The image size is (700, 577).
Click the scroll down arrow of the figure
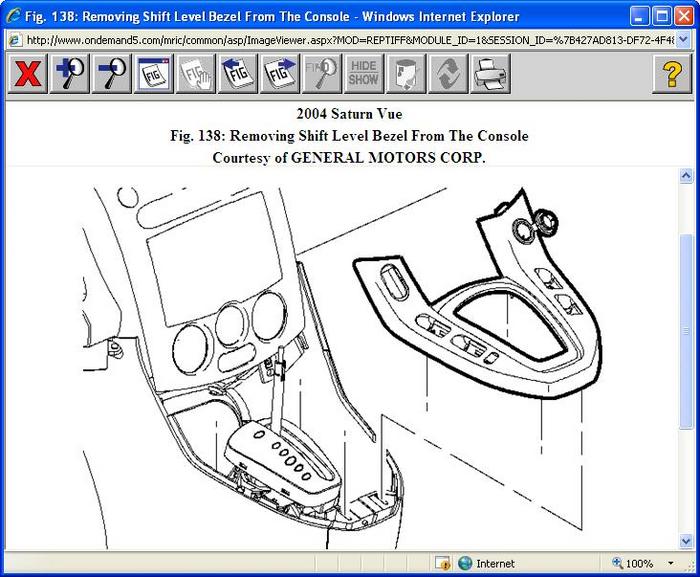coord(686,541)
